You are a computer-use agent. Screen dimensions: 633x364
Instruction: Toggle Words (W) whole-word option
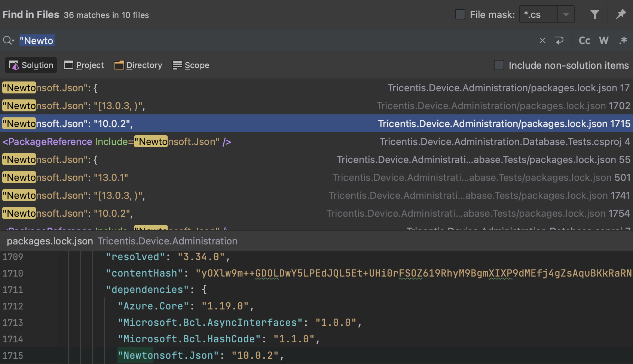coord(604,40)
